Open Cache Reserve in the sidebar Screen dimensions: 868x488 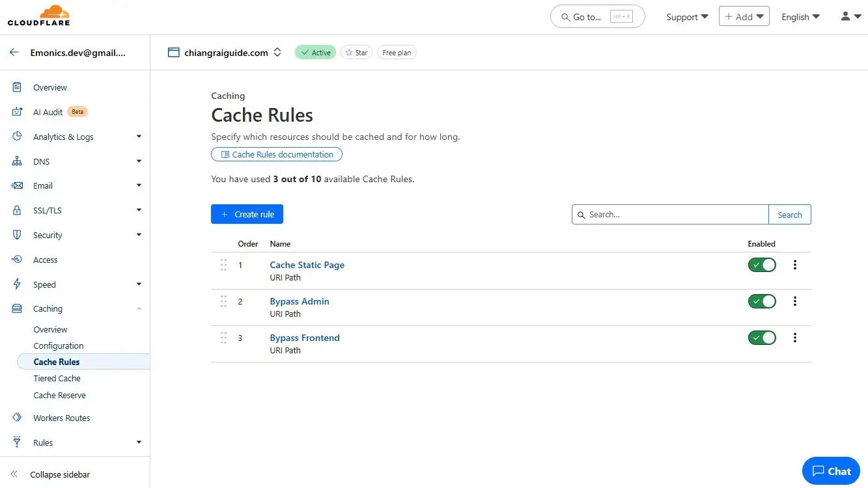(x=59, y=395)
